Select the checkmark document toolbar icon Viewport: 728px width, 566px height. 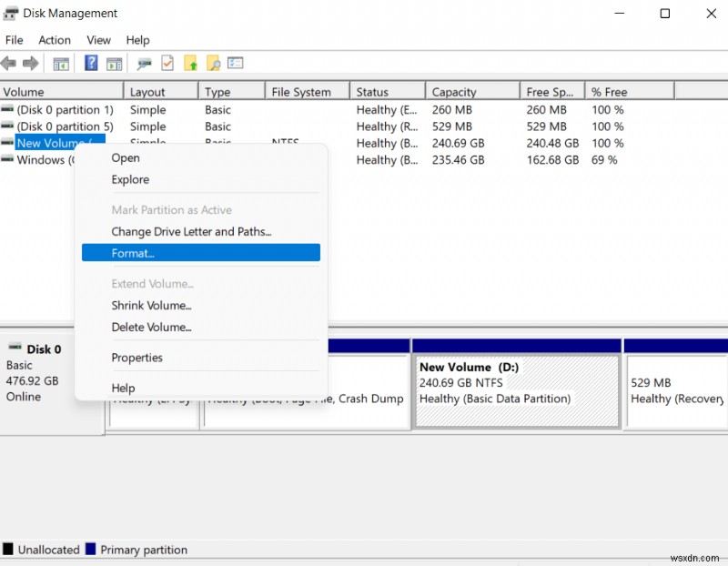click(167, 63)
